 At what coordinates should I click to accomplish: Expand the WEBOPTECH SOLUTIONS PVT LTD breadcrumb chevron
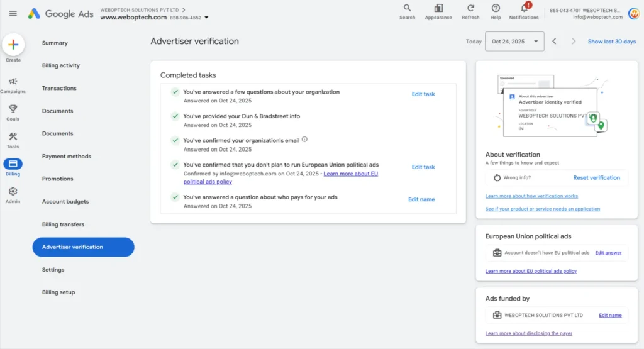[184, 10]
